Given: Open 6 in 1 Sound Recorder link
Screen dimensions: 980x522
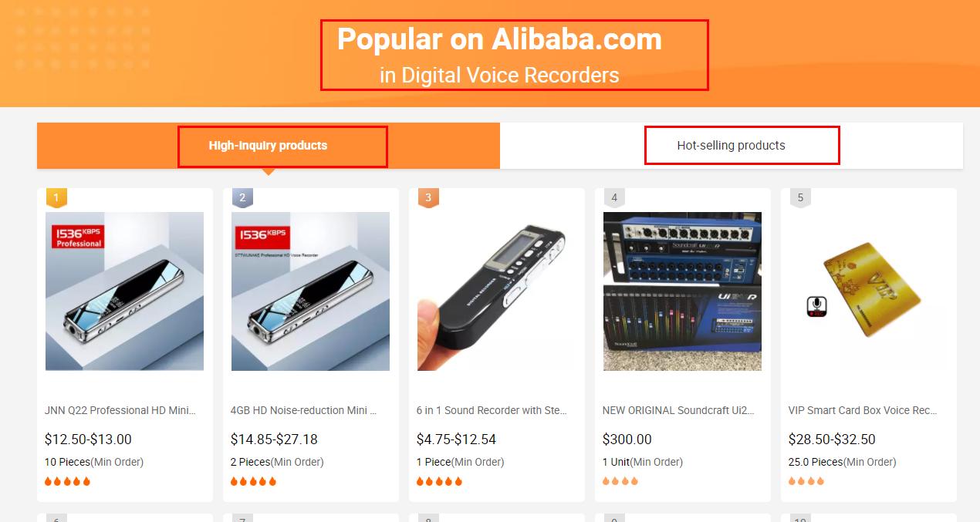Looking at the screenshot, I should [492, 410].
